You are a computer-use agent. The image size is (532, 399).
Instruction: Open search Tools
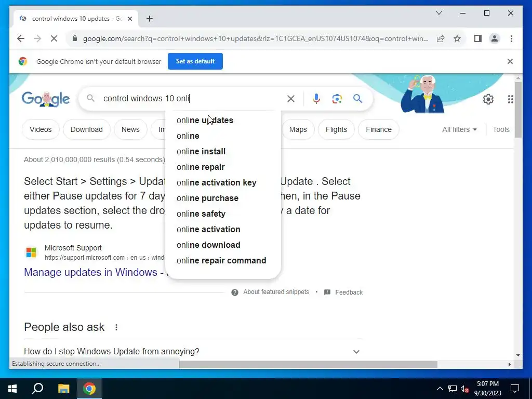pos(501,129)
